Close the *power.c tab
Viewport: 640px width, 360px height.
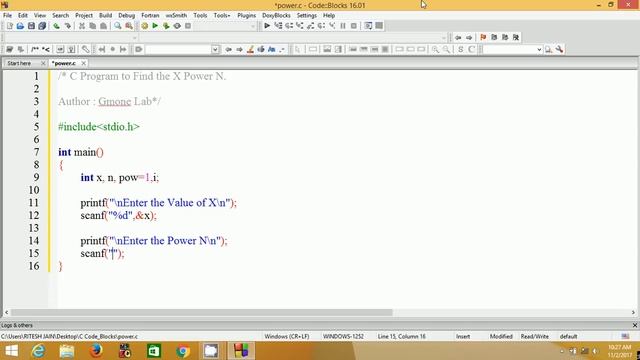click(83, 63)
